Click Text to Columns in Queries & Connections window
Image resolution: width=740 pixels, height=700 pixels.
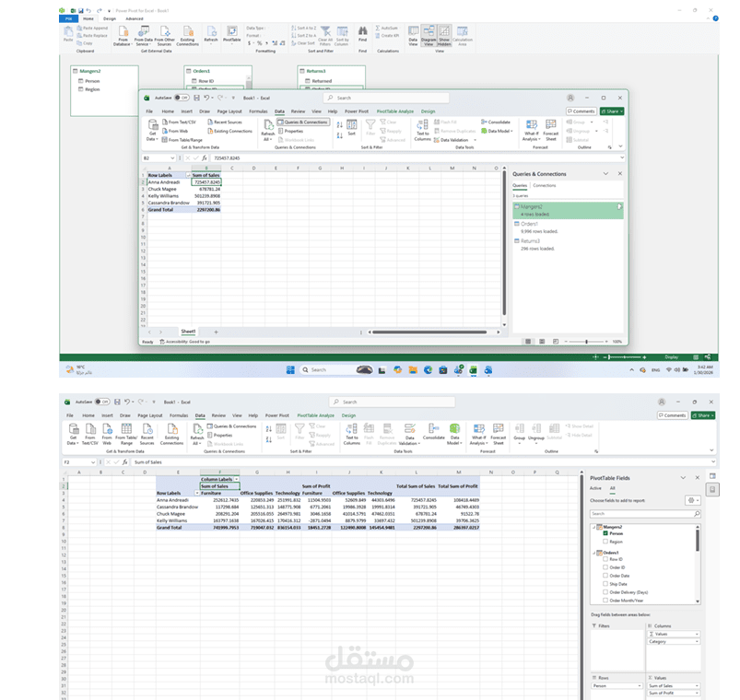point(422,130)
